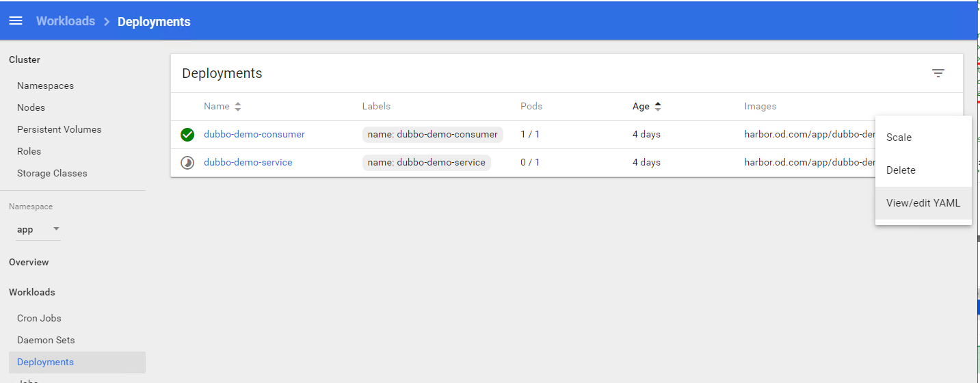Open the dubbo-demo-service deployment link
Viewport: 980px width, 383px height.
coord(248,163)
